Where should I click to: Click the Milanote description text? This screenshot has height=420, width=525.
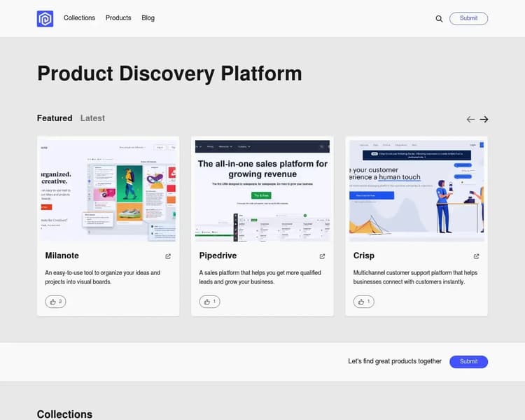pyautogui.click(x=102, y=277)
